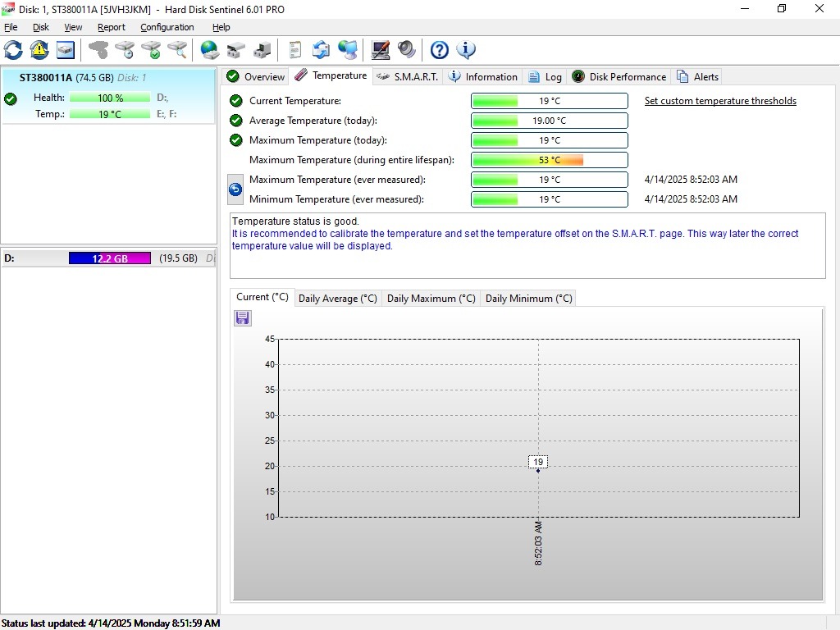Show the Daily Average (°C) chart tab
840x630 pixels.
point(337,299)
